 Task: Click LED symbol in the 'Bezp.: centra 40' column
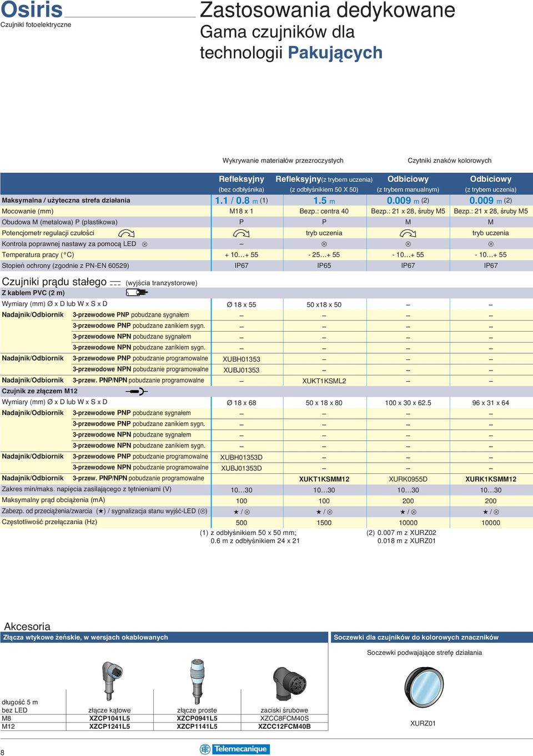click(324, 244)
